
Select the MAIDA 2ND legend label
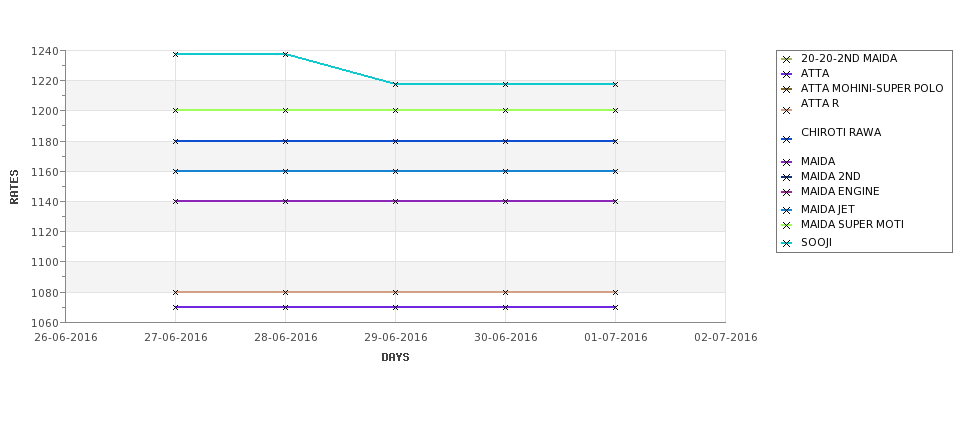coord(831,177)
